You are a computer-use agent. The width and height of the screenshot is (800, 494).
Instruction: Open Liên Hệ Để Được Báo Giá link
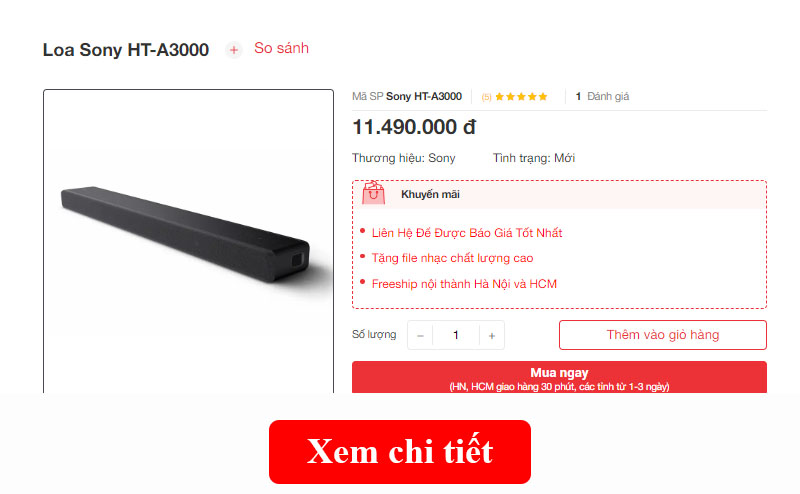(466, 233)
